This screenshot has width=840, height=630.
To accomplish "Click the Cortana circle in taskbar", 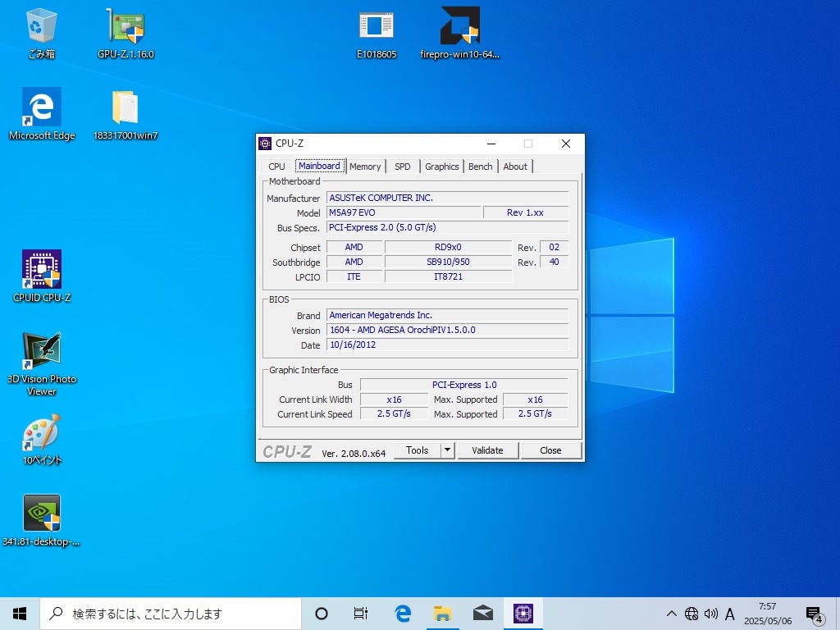I will point(322,614).
